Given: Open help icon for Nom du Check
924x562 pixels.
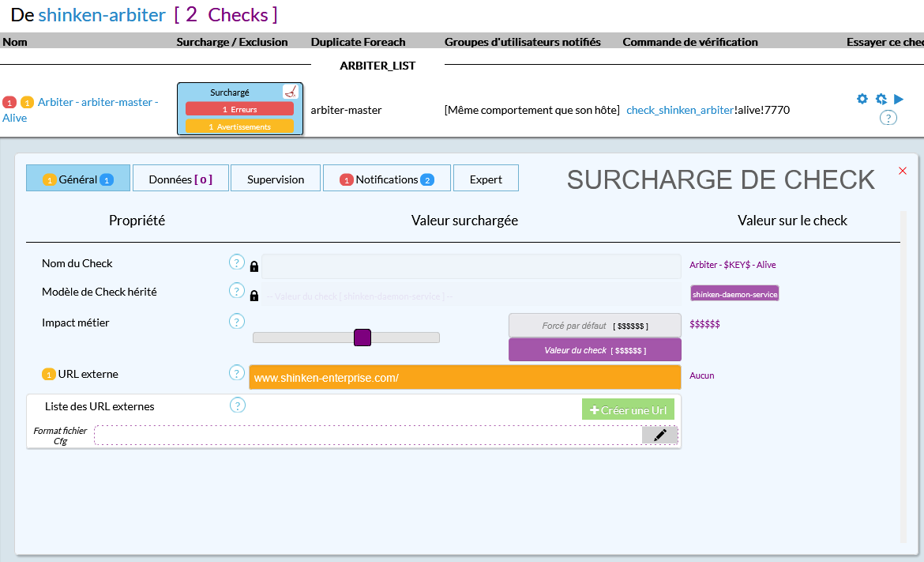Looking at the screenshot, I should point(236,262).
